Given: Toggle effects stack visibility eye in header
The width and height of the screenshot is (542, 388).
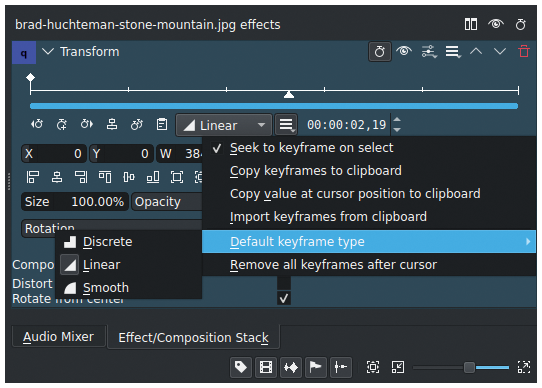Looking at the screenshot, I should pos(496,24).
